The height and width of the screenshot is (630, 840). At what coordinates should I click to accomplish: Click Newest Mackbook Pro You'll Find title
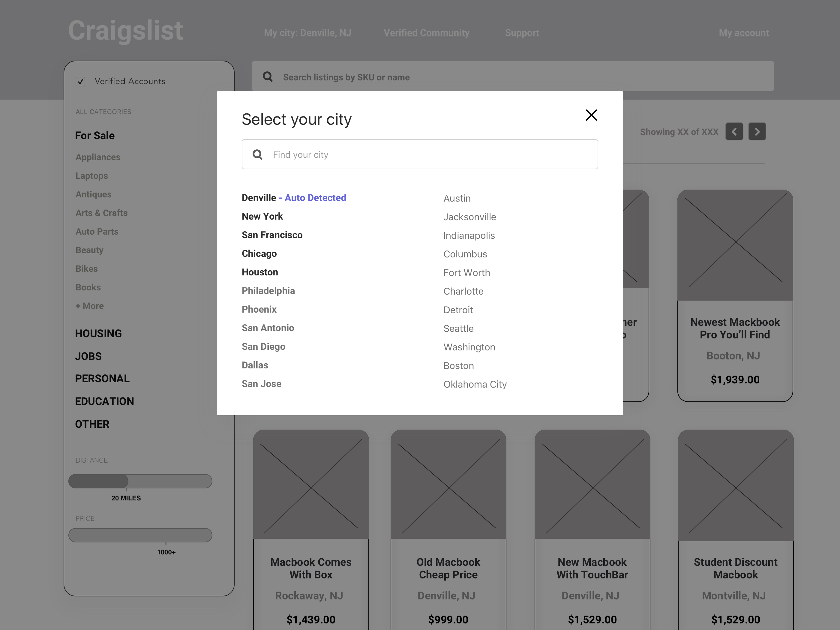(x=735, y=328)
